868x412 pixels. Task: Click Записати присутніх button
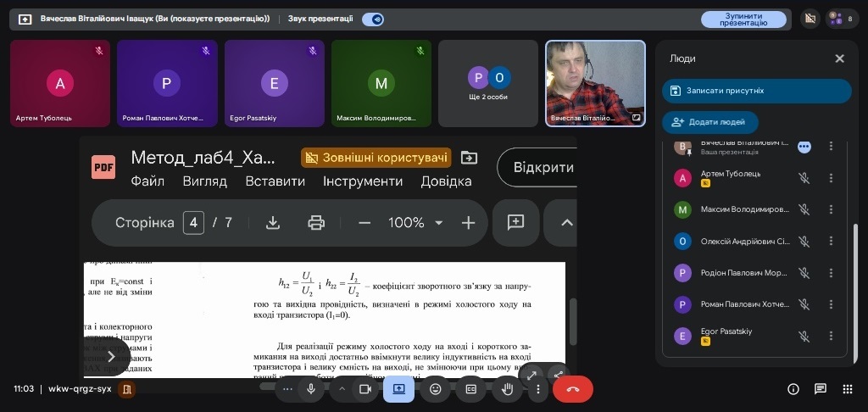(x=756, y=91)
